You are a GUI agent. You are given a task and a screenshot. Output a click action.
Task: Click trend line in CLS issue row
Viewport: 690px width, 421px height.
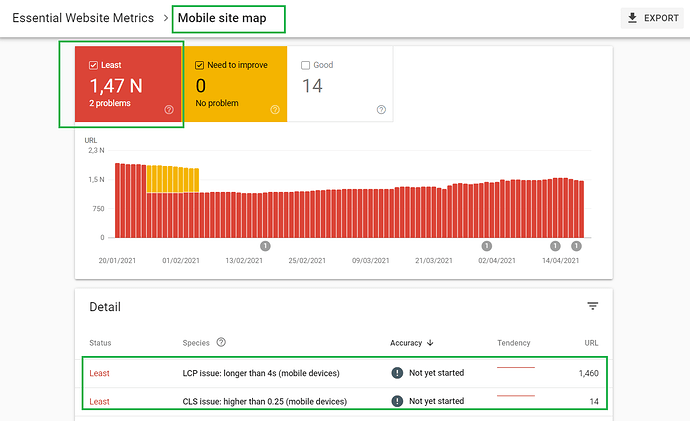(x=516, y=395)
